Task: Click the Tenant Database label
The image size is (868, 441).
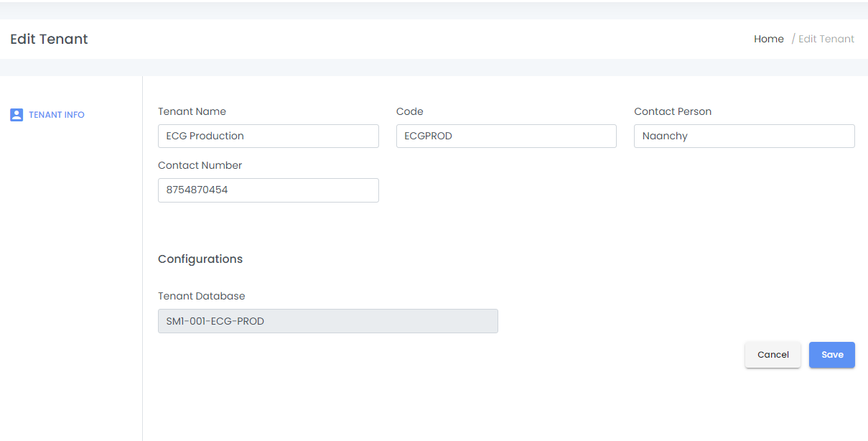Action: 201,296
